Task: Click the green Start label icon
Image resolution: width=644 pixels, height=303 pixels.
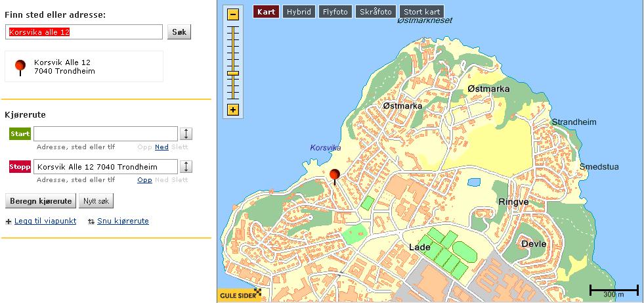Action: pyautogui.click(x=20, y=134)
